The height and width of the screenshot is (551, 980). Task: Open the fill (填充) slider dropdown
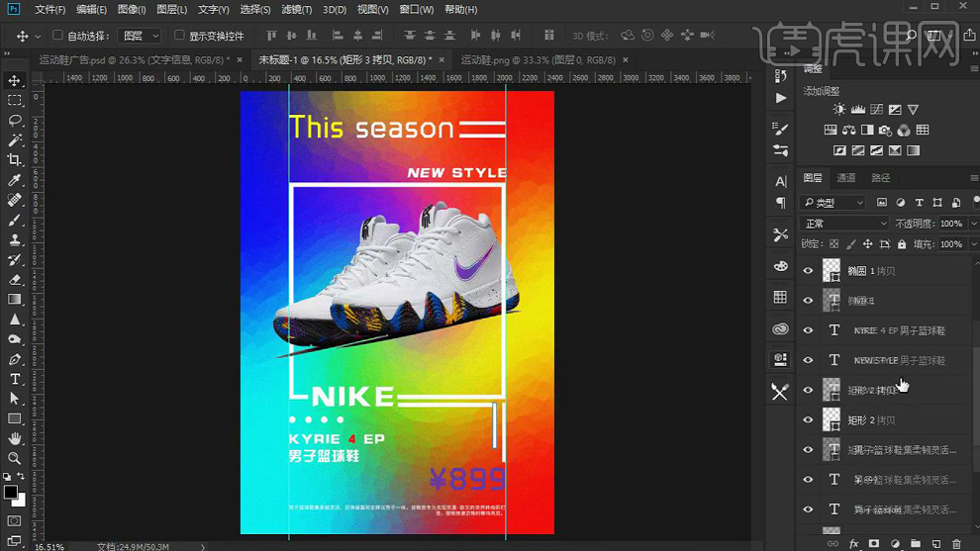click(974, 244)
